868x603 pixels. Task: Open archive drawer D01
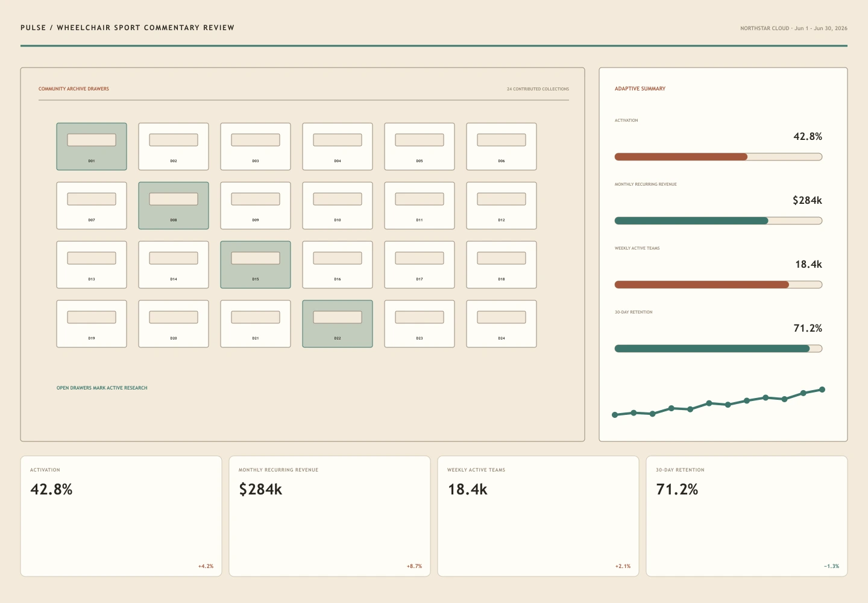tap(92, 147)
